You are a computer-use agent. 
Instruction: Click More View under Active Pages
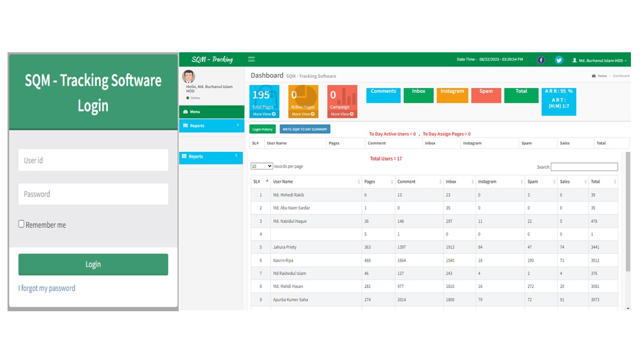pos(303,114)
